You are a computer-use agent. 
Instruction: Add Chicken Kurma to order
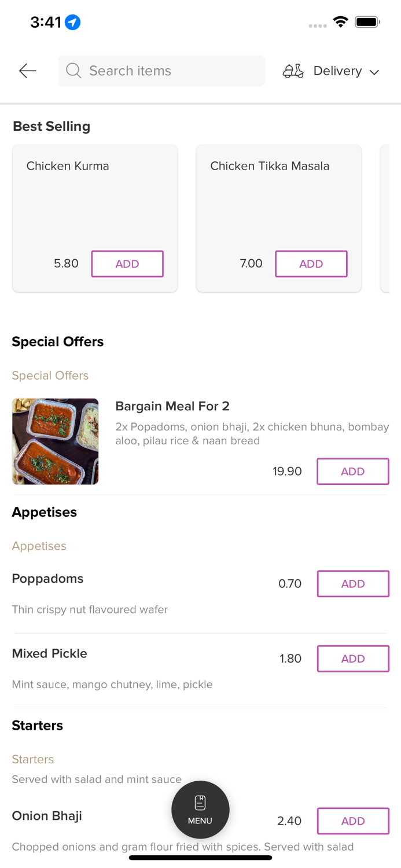[127, 264]
